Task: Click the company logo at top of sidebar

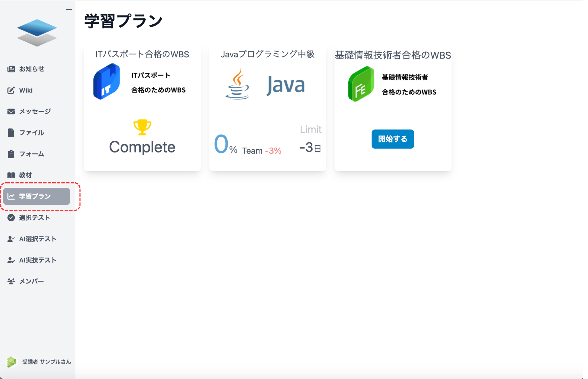Action: point(37,33)
